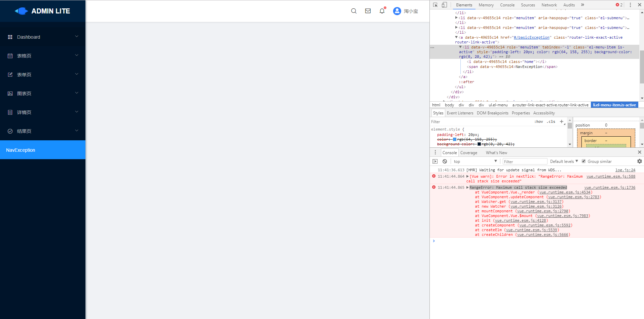Image resolution: width=644 pixels, height=319 pixels.
Task: Select NavException in the sidebar
Action: pos(21,150)
